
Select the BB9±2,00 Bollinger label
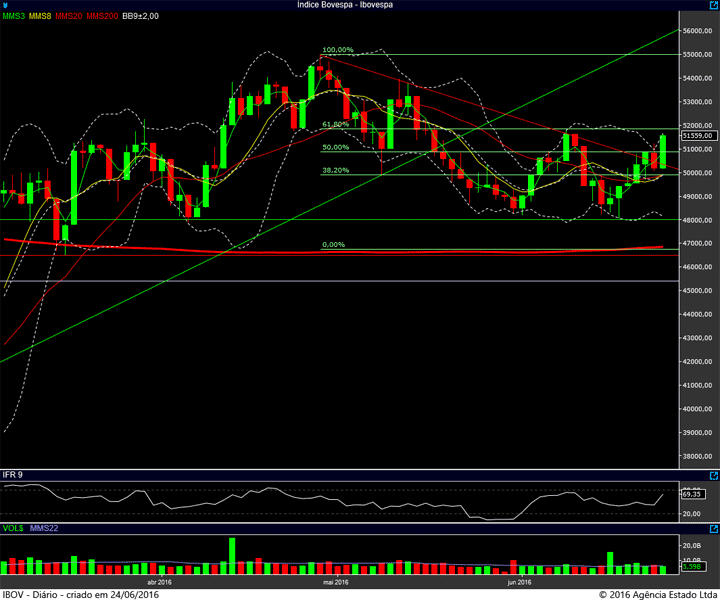click(x=141, y=16)
